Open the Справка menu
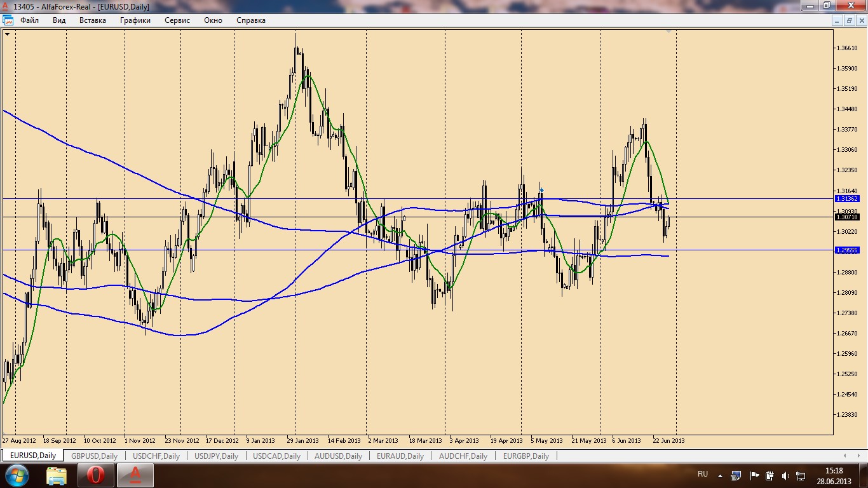The width and height of the screenshot is (868, 488). tap(251, 20)
